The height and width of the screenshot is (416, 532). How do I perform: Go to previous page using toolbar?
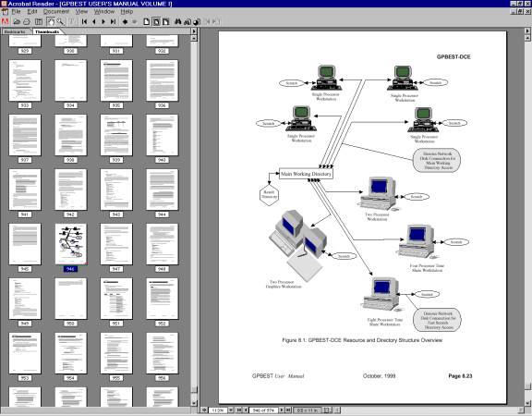coord(93,22)
